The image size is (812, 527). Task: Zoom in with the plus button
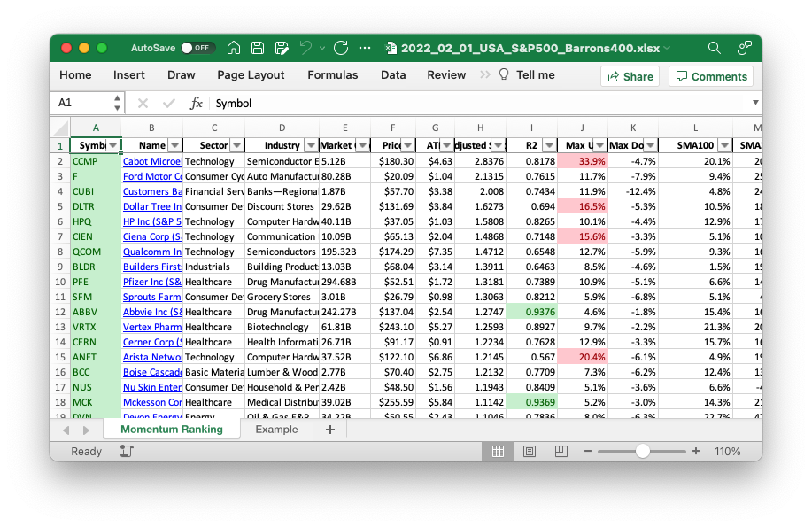696,452
